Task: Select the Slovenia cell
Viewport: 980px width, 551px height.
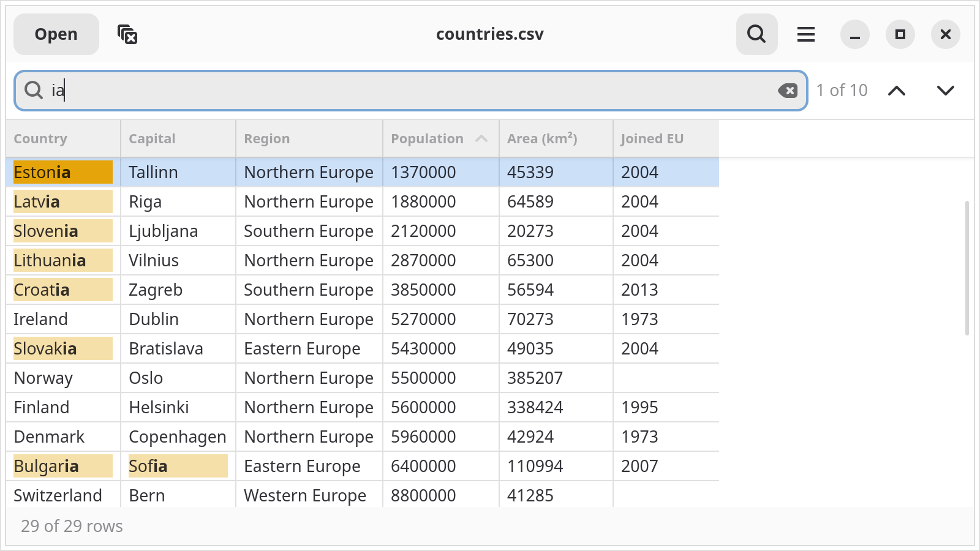Action: pyautogui.click(x=63, y=231)
